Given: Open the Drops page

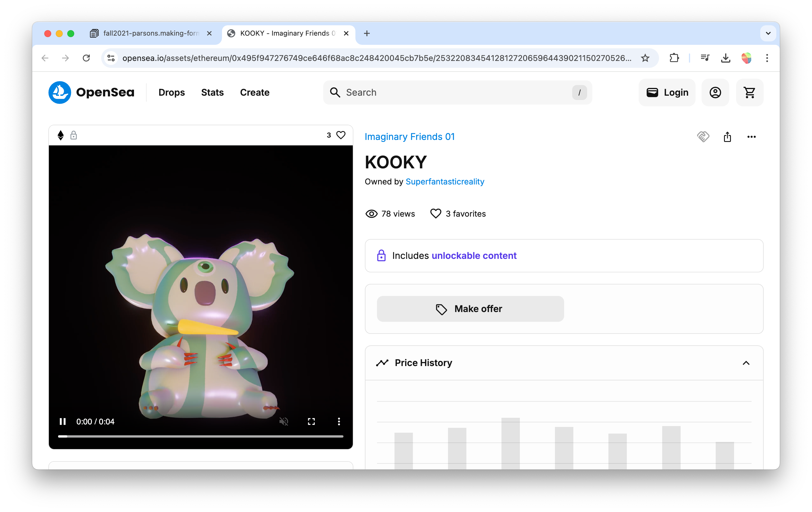Looking at the screenshot, I should [171, 92].
